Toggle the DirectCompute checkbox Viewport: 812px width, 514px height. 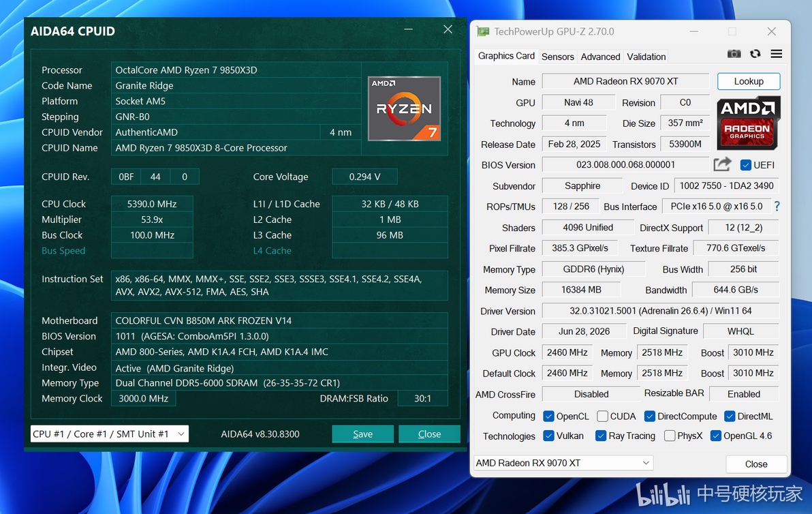click(649, 416)
